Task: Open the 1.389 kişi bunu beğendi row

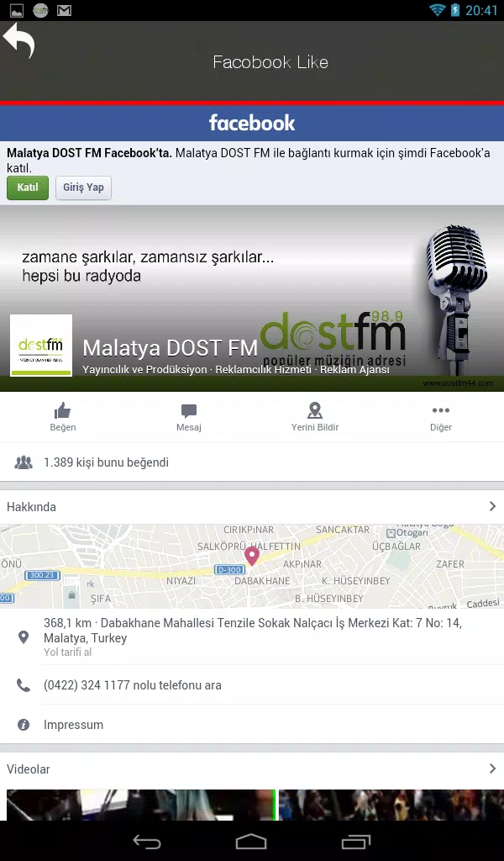Action: coord(252,462)
